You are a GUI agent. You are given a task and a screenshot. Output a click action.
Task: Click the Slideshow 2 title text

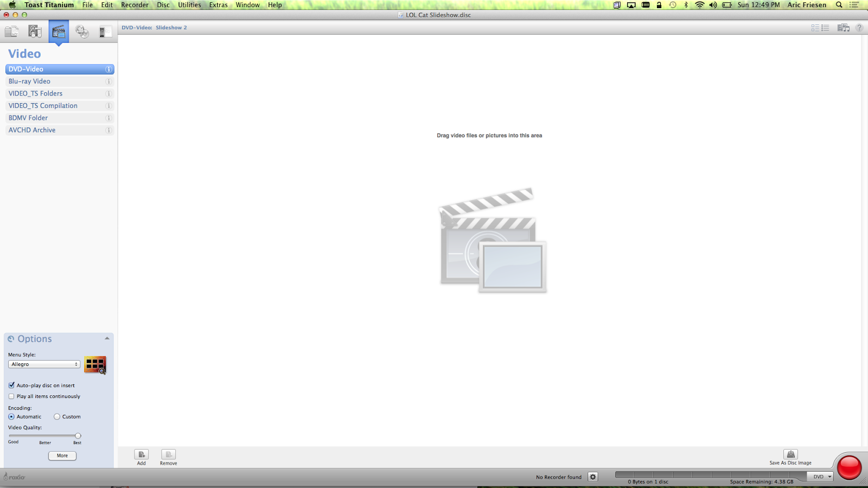pos(171,28)
